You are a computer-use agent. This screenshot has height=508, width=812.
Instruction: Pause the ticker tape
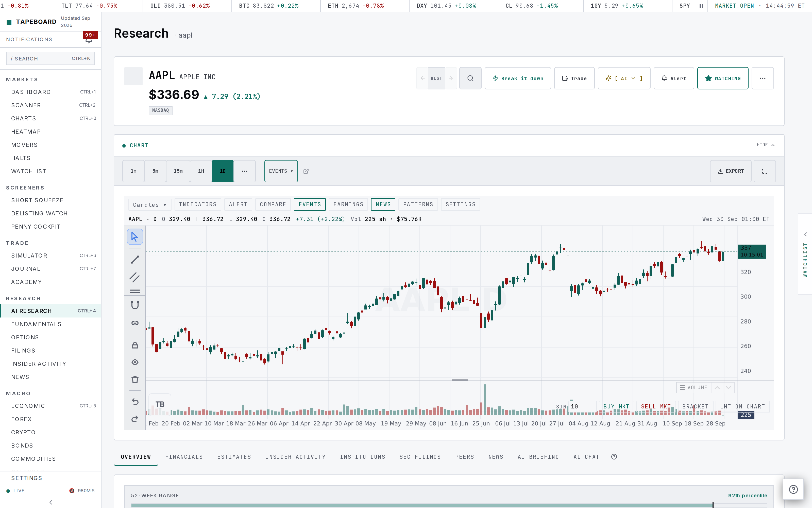pos(701,6)
